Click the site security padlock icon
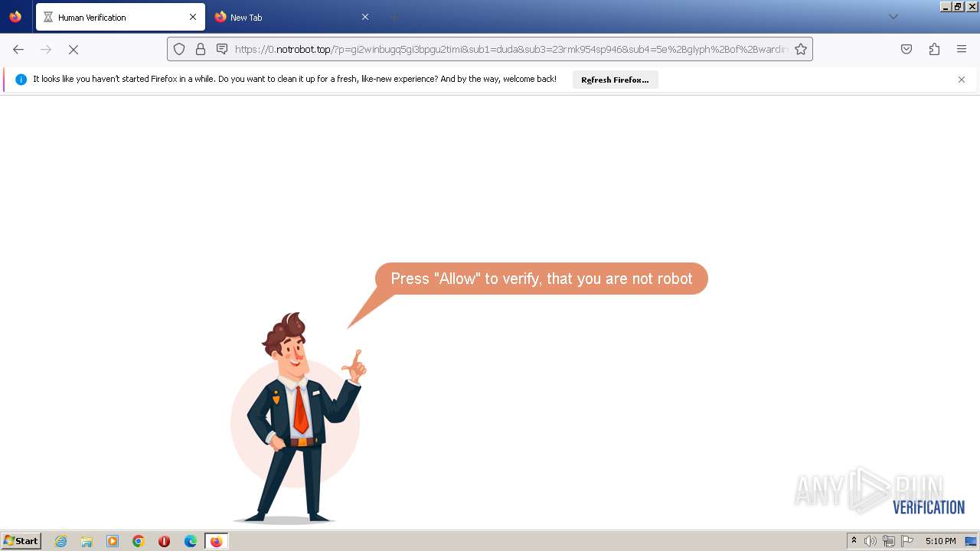Image resolution: width=980 pixels, height=551 pixels. pos(201,49)
